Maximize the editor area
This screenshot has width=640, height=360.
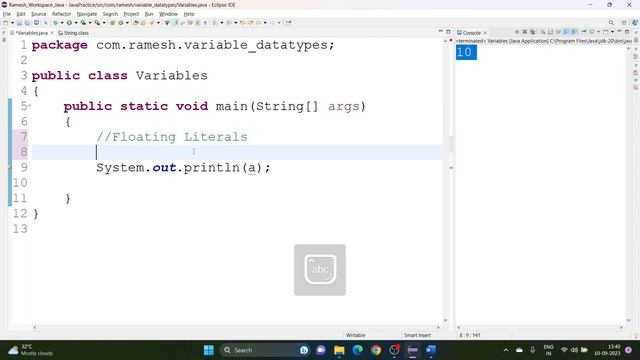[x=448, y=31]
